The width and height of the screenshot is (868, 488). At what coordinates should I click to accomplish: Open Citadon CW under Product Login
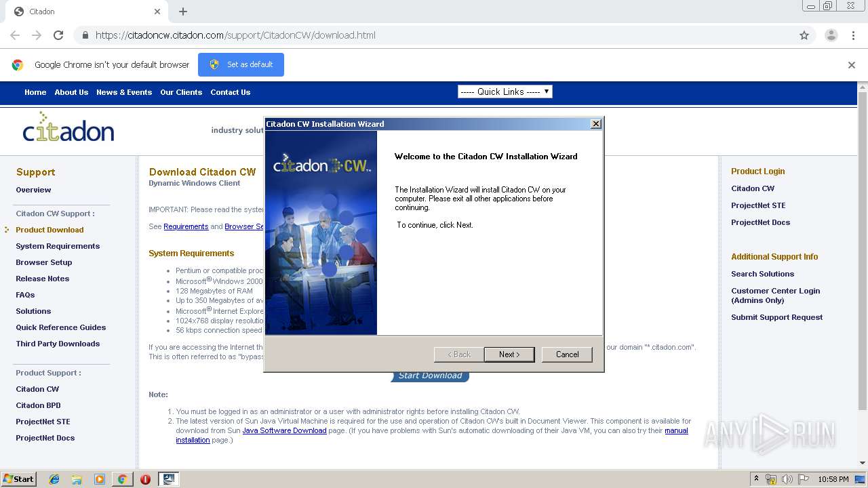[x=753, y=188]
